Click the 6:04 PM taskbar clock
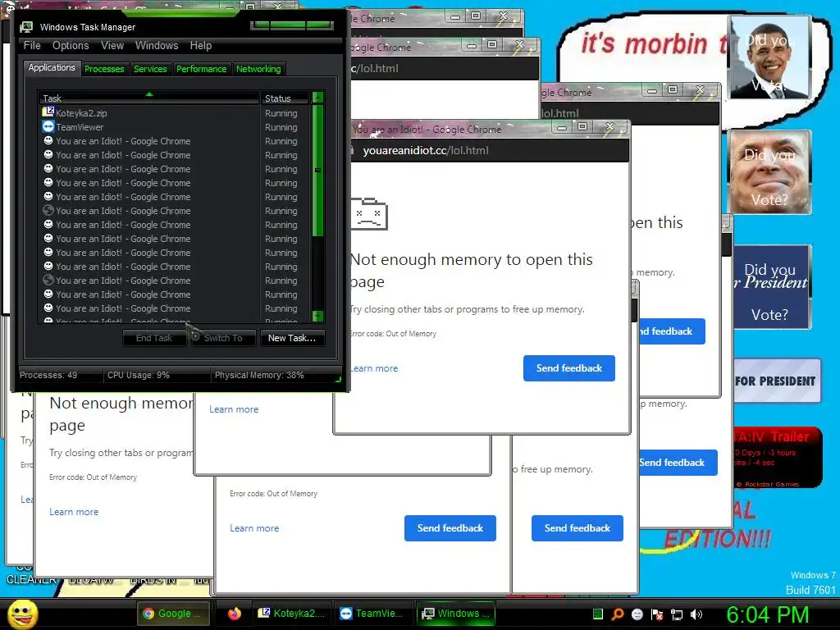 coord(768,614)
